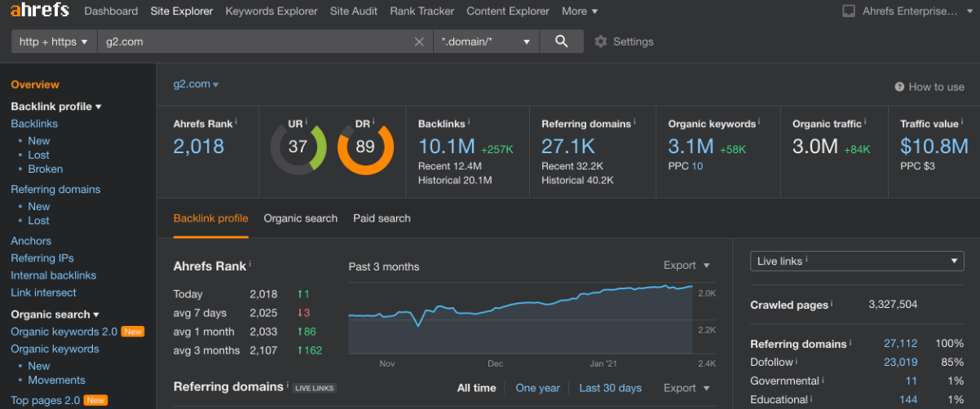This screenshot has width=980, height=409.
Task: Open the http + https protocol dropdown
Action: click(x=54, y=42)
